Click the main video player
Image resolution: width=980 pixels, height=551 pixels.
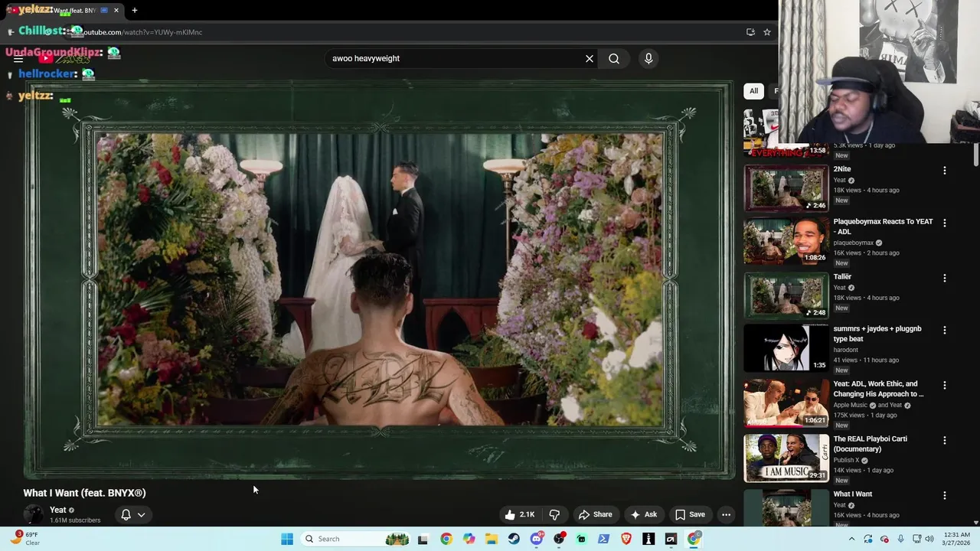pos(379,280)
